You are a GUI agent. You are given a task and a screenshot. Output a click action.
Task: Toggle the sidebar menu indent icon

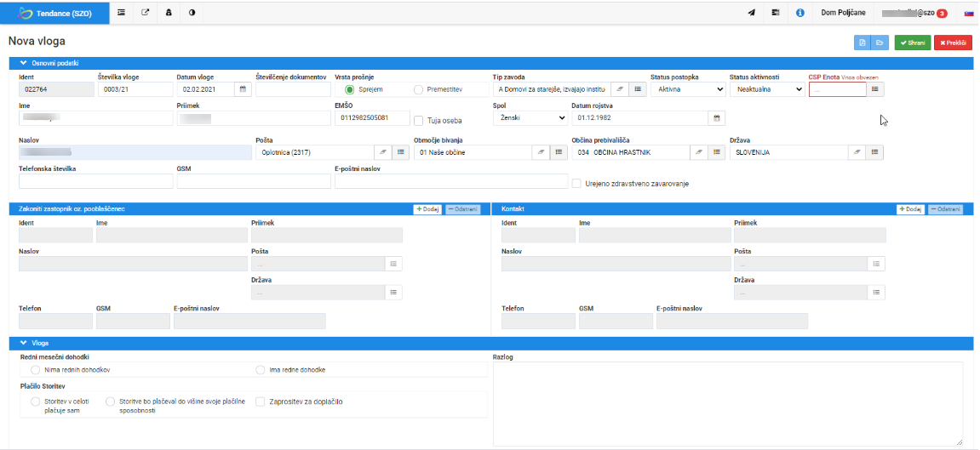121,13
